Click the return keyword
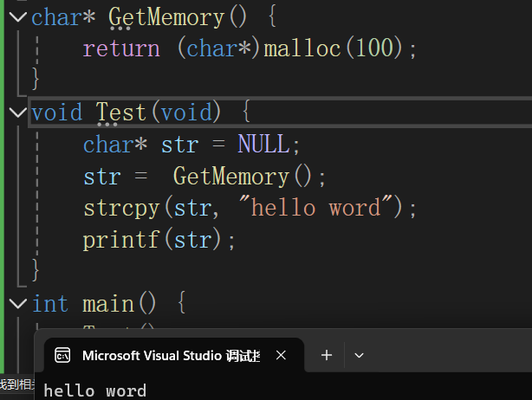 [x=121, y=48]
